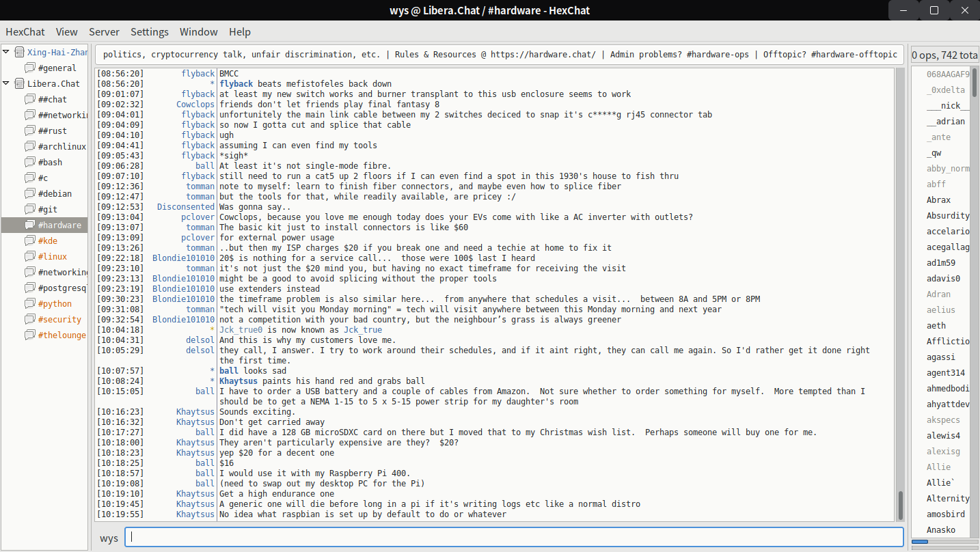Viewport: 980px width, 552px height.
Task: Click the Xing-Hai-Zhan network server icon
Action: [x=19, y=52]
